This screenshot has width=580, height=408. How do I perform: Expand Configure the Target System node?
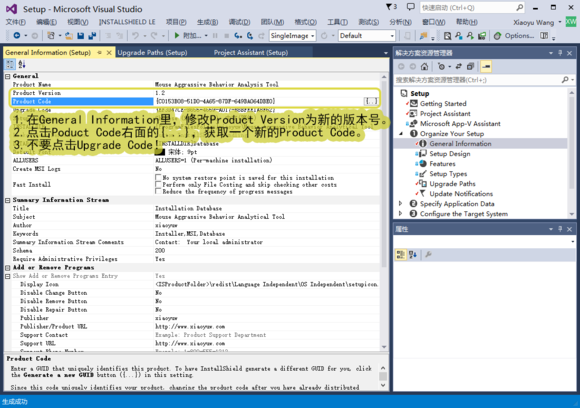[401, 213]
